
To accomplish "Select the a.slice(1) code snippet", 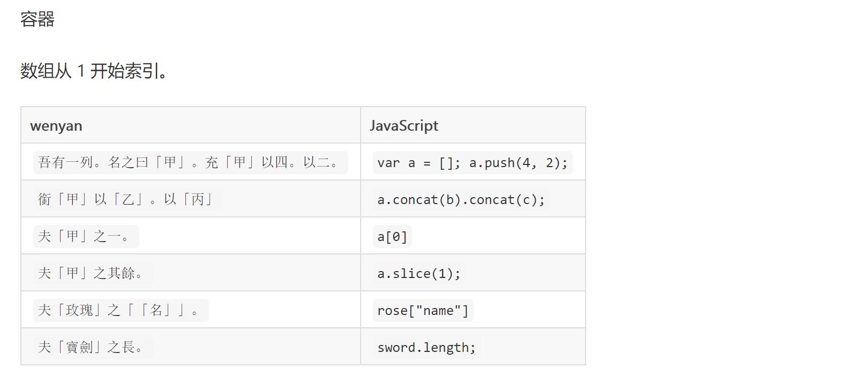I will tap(418, 274).
